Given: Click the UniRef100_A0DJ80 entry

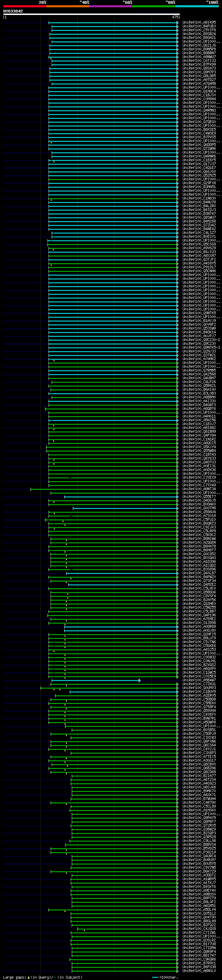Looking at the screenshot, I should point(199,630).
